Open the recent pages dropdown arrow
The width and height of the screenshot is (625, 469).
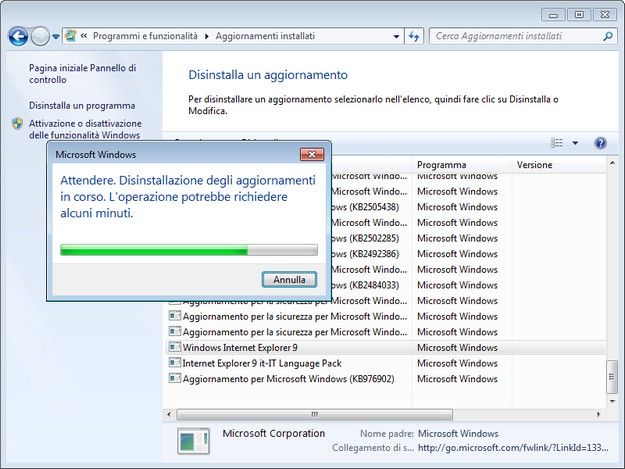point(56,37)
